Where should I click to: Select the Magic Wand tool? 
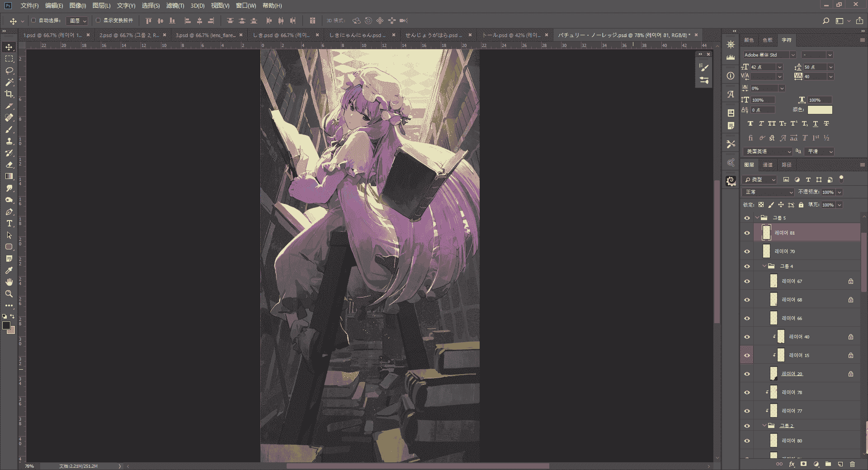[x=9, y=82]
